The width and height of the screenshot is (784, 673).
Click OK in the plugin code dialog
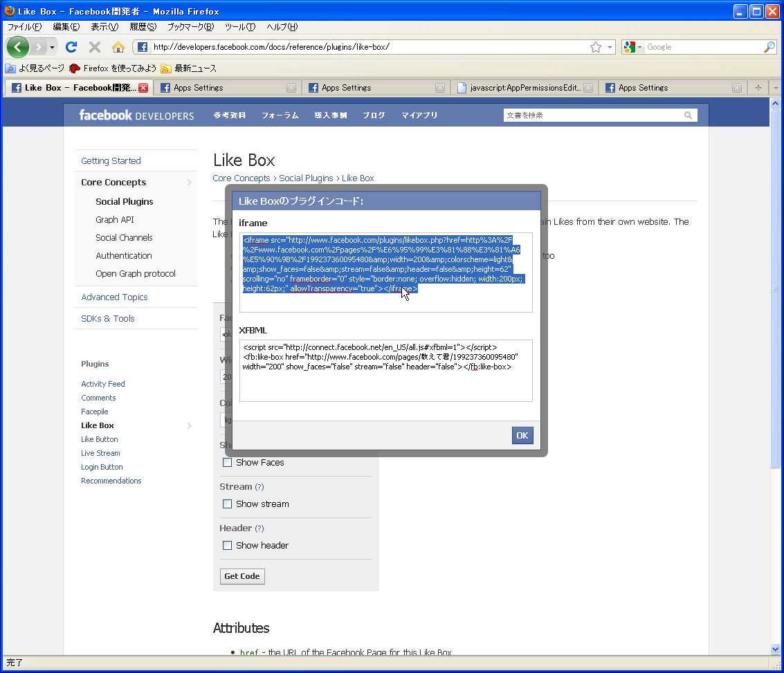coord(522,436)
